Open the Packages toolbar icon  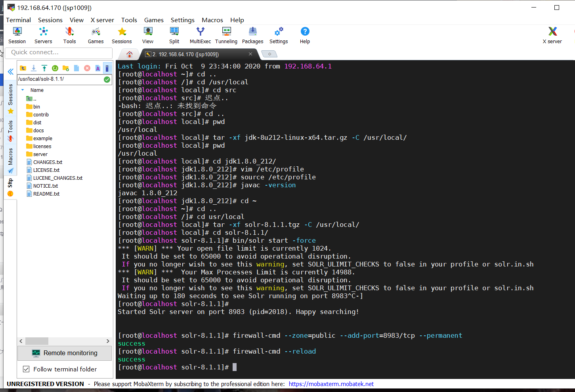tap(252, 35)
